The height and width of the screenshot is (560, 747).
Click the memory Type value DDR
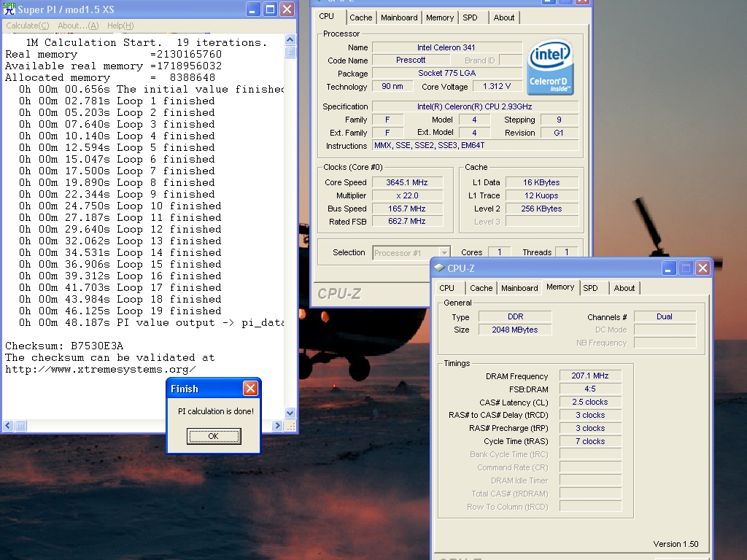515,316
